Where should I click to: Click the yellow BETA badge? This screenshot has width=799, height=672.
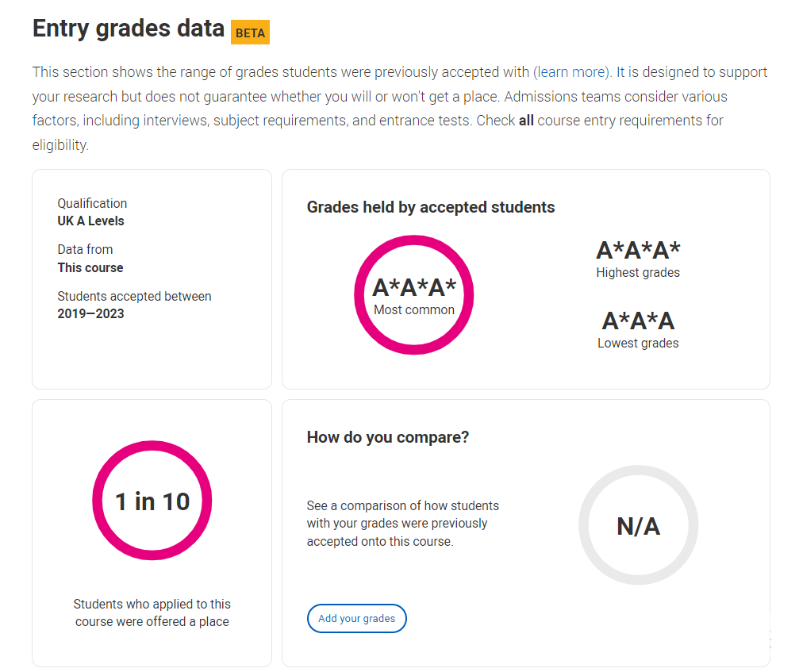point(250,33)
